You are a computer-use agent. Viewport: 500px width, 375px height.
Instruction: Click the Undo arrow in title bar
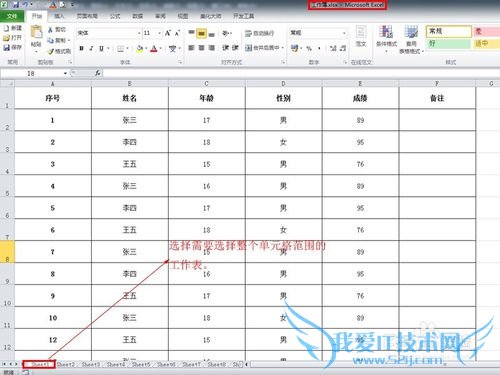click(x=25, y=4)
